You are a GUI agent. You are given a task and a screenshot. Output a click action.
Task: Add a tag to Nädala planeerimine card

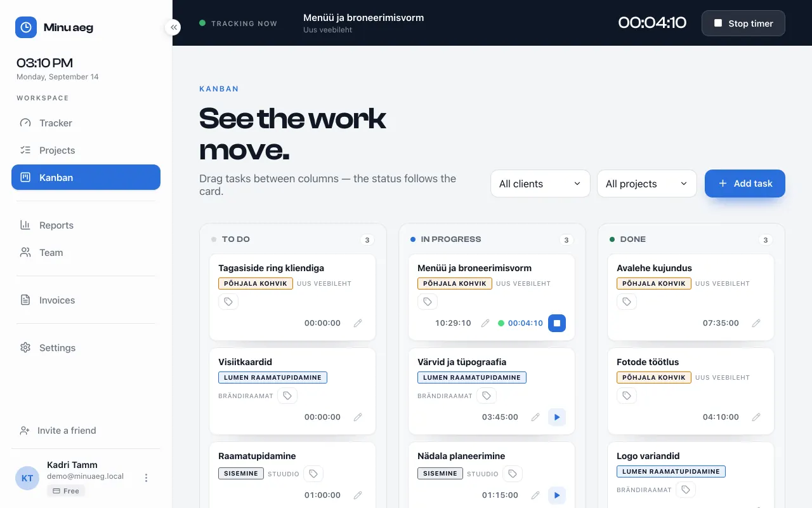513,474
